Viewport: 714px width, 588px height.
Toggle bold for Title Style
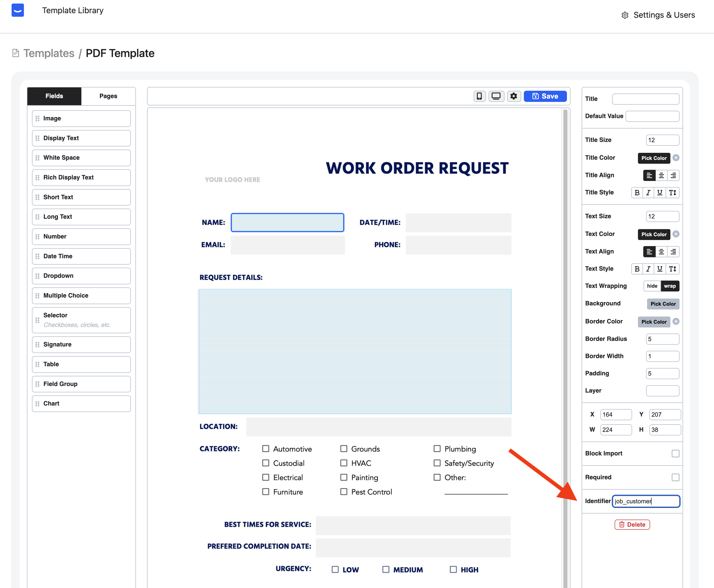[637, 192]
